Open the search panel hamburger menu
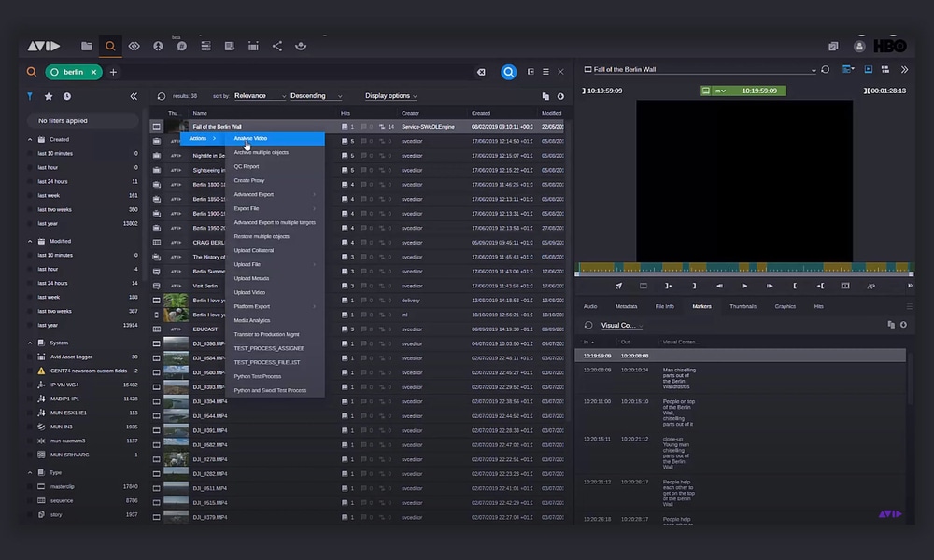The width and height of the screenshot is (934, 560). coord(545,72)
